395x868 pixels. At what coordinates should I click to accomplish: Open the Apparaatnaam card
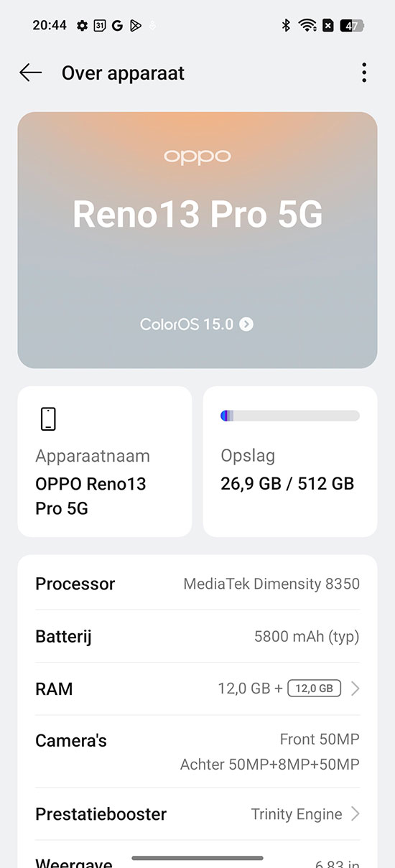pyautogui.click(x=105, y=462)
